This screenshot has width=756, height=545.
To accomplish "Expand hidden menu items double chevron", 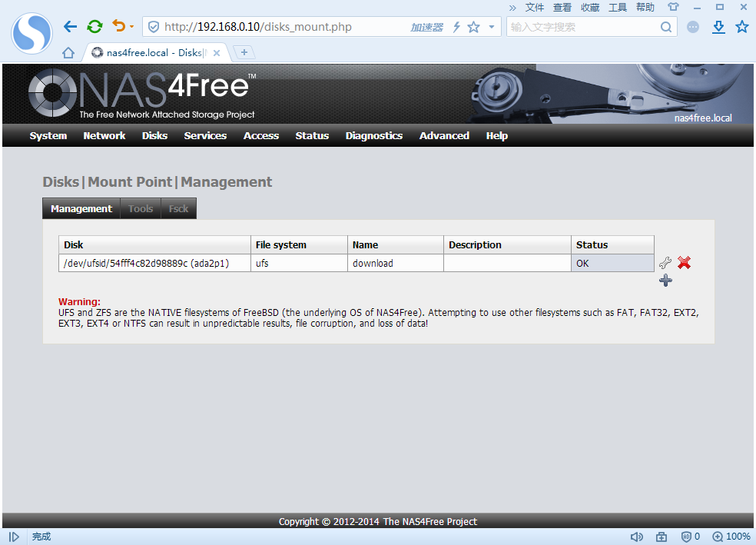I will click(512, 8).
